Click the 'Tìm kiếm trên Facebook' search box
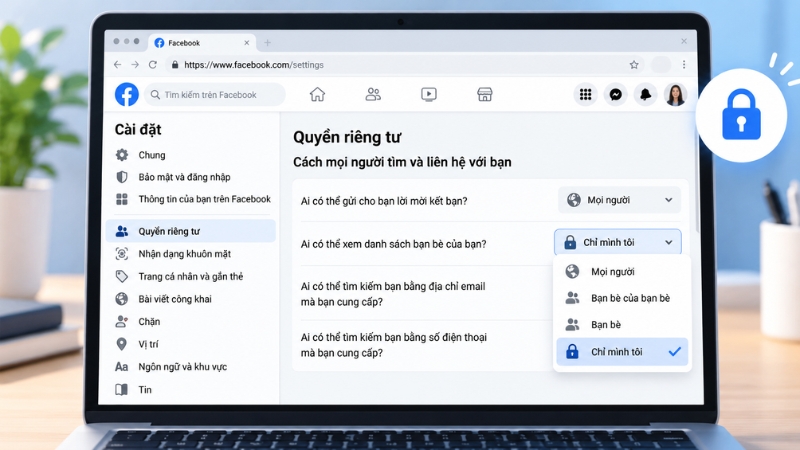The height and width of the screenshot is (450, 800). coord(215,95)
